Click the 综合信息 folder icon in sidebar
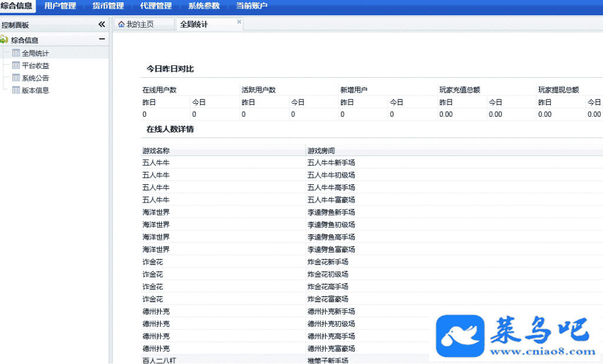Screen dimensions: 603x364 pyautogui.click(x=5, y=40)
